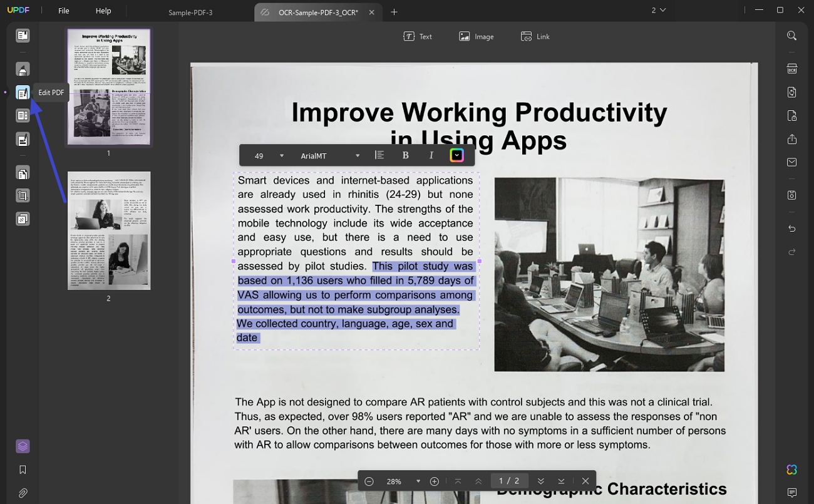Open the attachments paperclip icon
The width and height of the screenshot is (814, 504).
click(23, 493)
